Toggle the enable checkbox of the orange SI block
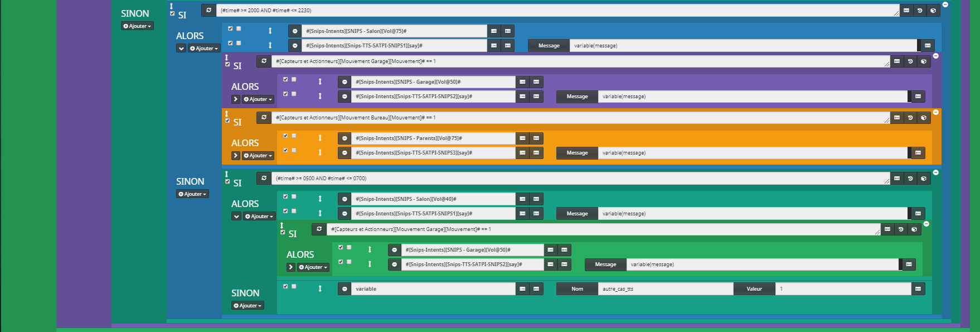Image resolution: width=980 pixels, height=332 pixels. click(227, 121)
